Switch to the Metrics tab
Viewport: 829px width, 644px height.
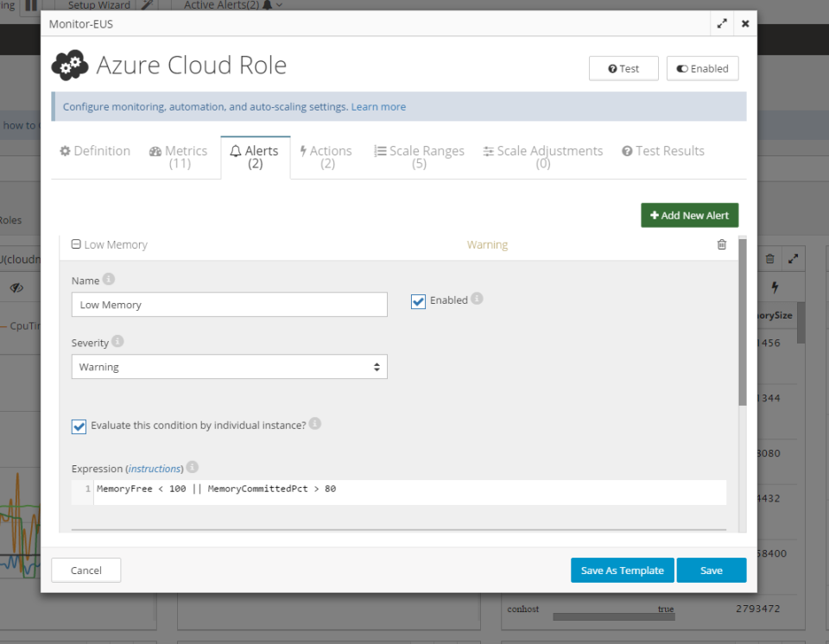tap(178, 157)
